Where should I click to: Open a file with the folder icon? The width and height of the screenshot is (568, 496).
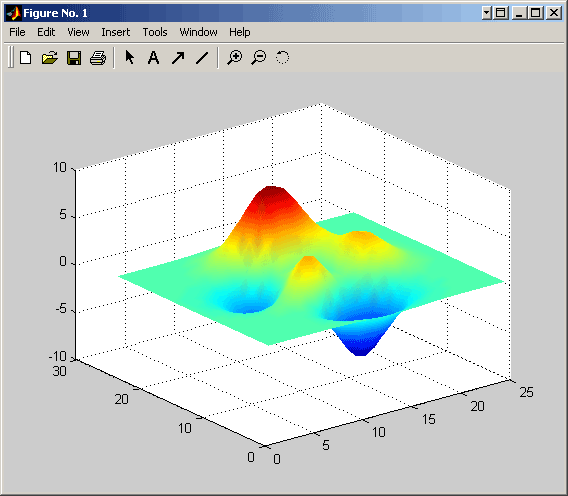point(50,58)
